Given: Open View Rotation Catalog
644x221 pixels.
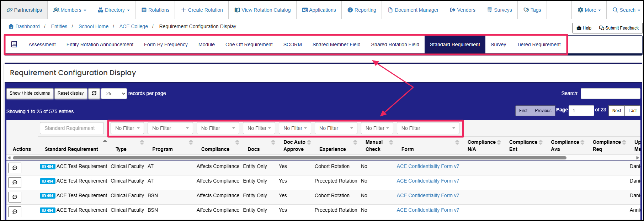Looking at the screenshot, I should pos(262,10).
